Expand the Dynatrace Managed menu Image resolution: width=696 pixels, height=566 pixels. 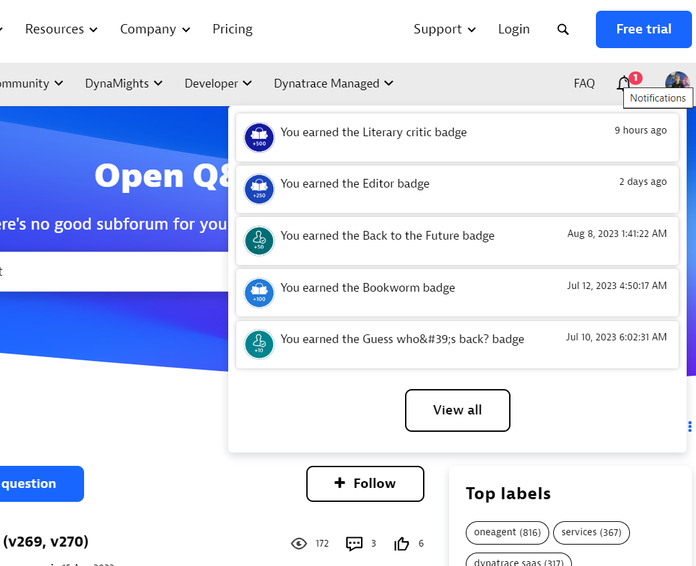[333, 84]
